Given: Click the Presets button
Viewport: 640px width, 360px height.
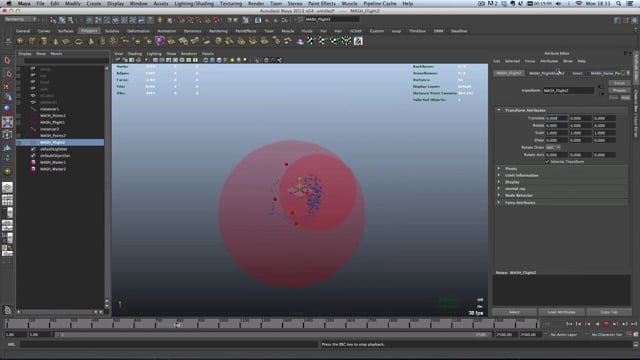Looking at the screenshot, I should [x=619, y=90].
